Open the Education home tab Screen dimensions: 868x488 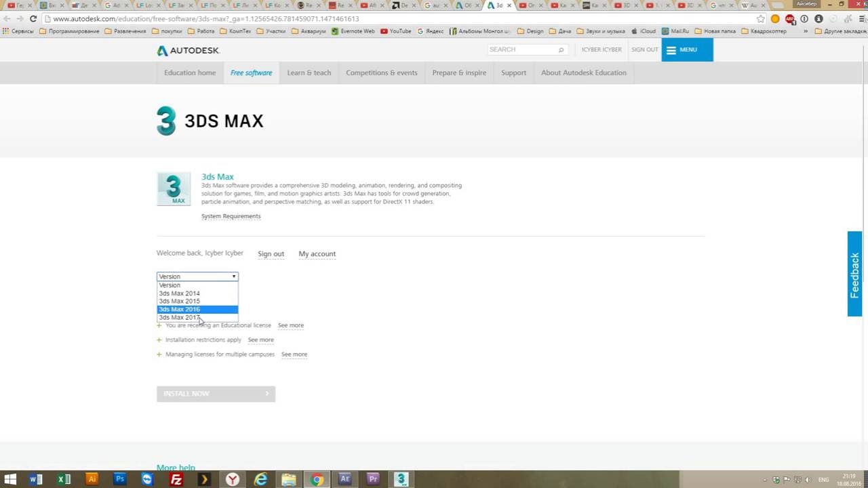(190, 73)
